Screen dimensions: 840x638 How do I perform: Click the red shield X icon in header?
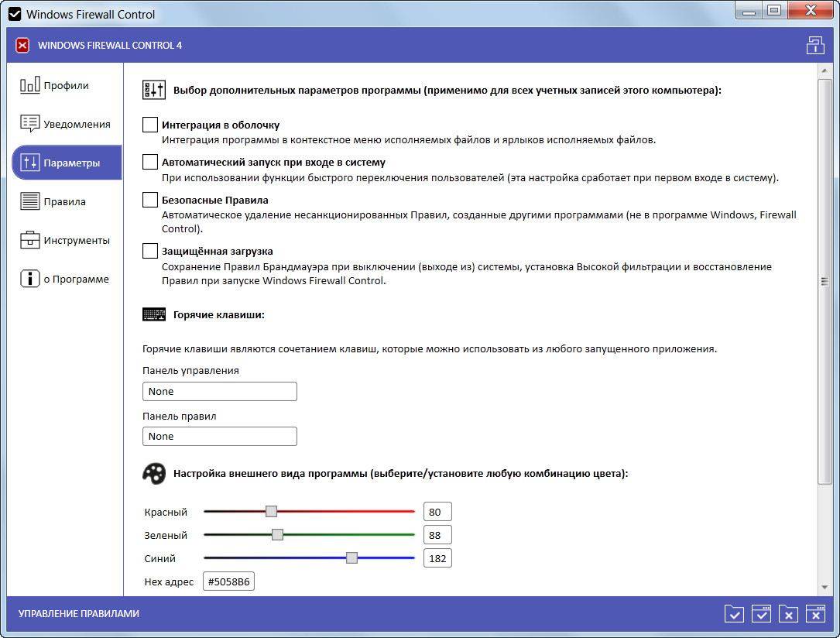pyautogui.click(x=22, y=46)
